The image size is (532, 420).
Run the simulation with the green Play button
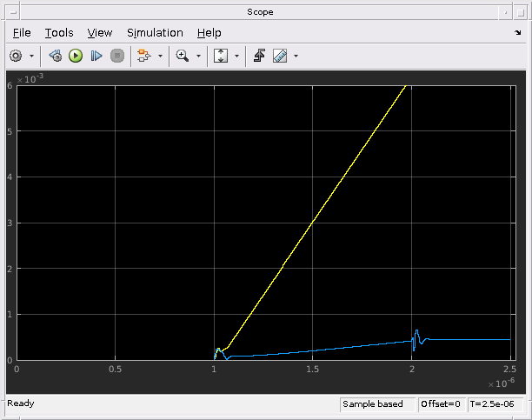click(x=76, y=56)
